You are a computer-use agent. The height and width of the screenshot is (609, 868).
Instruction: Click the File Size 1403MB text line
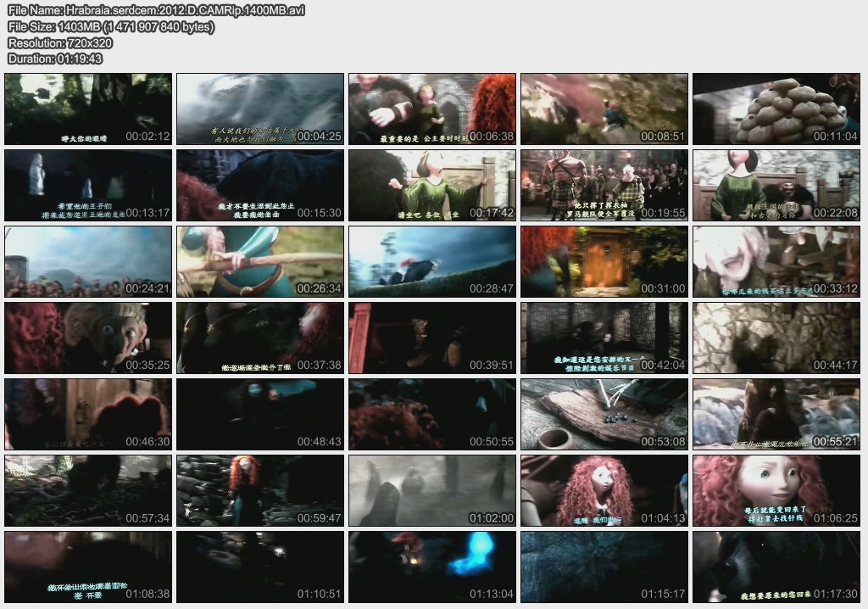tap(111, 26)
